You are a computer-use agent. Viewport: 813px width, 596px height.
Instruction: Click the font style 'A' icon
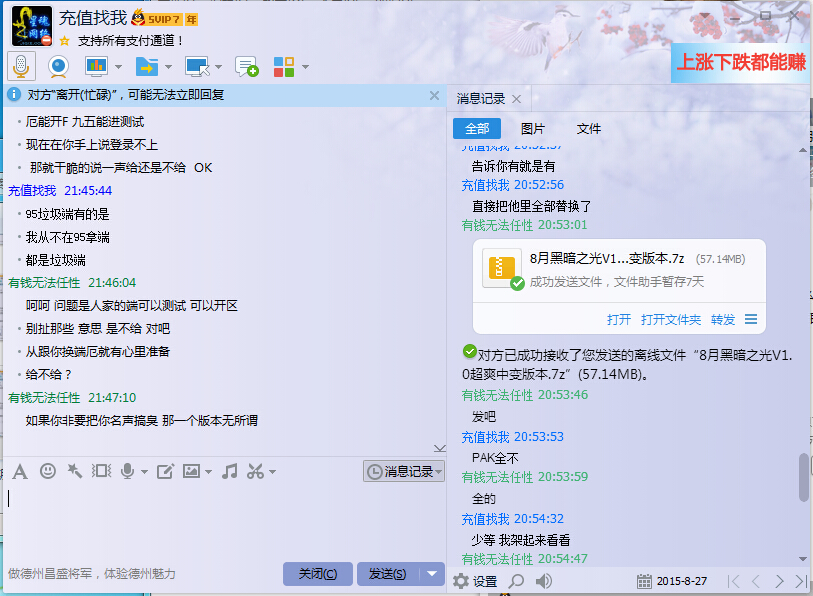19,471
